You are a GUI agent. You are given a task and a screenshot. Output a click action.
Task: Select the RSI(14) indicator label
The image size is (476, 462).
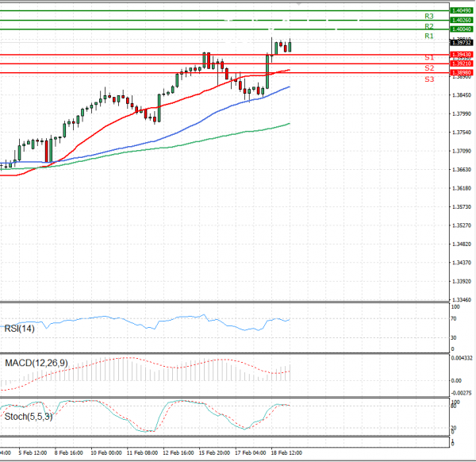tap(19, 329)
